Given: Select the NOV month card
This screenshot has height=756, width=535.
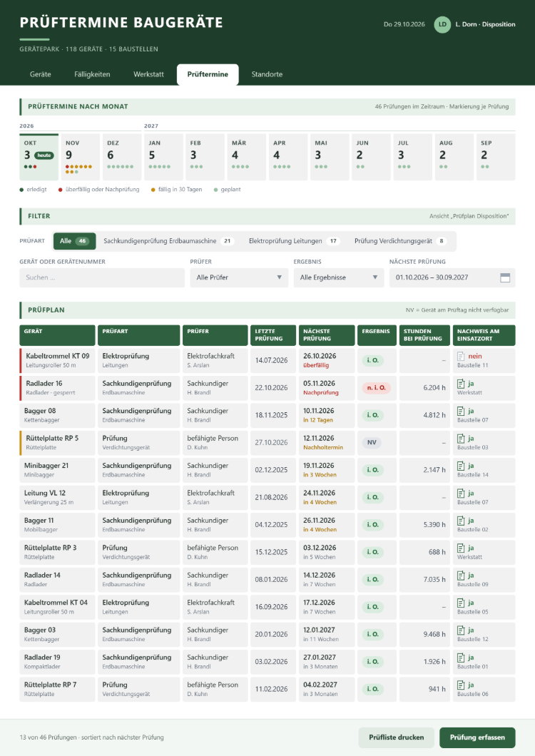Looking at the screenshot, I should tap(81, 157).
